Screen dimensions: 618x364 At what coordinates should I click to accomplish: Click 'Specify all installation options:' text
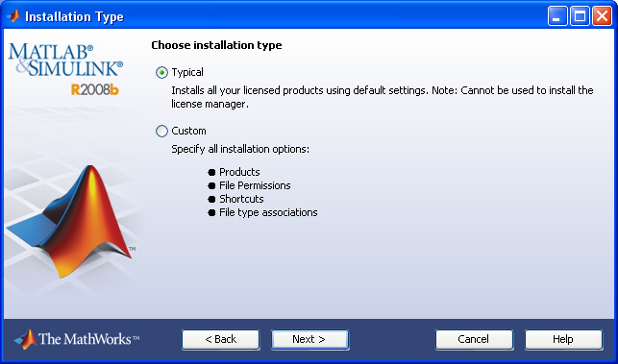tap(240, 149)
